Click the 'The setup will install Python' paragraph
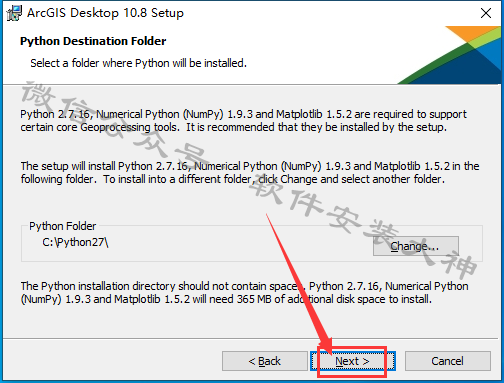This screenshot has width=504, height=383. point(250,172)
